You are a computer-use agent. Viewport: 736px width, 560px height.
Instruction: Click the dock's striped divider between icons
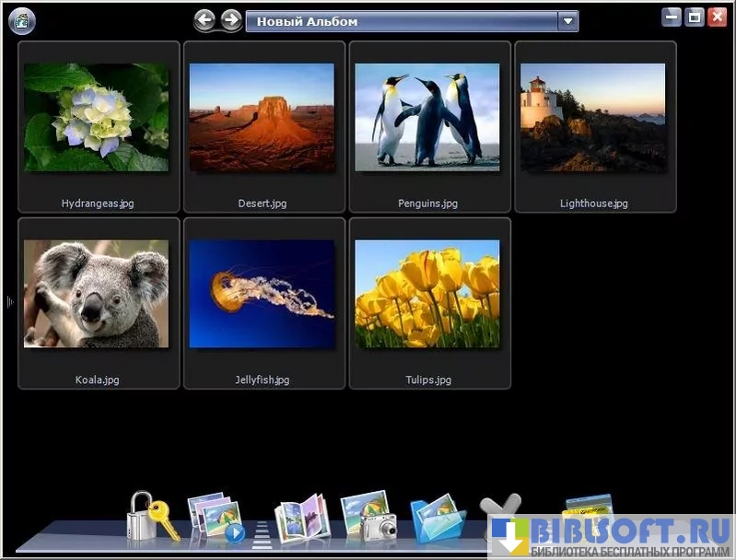tap(263, 532)
